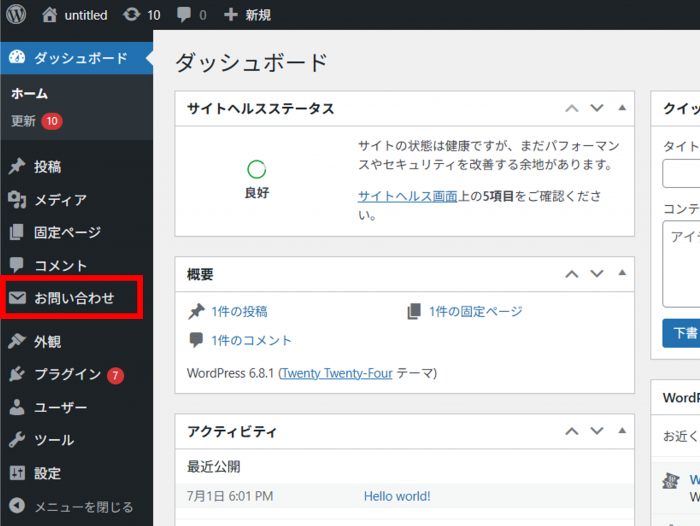Image resolution: width=700 pixels, height=526 pixels.
Task: Move アクティビティ panel up with chevron arrow
Action: click(572, 432)
